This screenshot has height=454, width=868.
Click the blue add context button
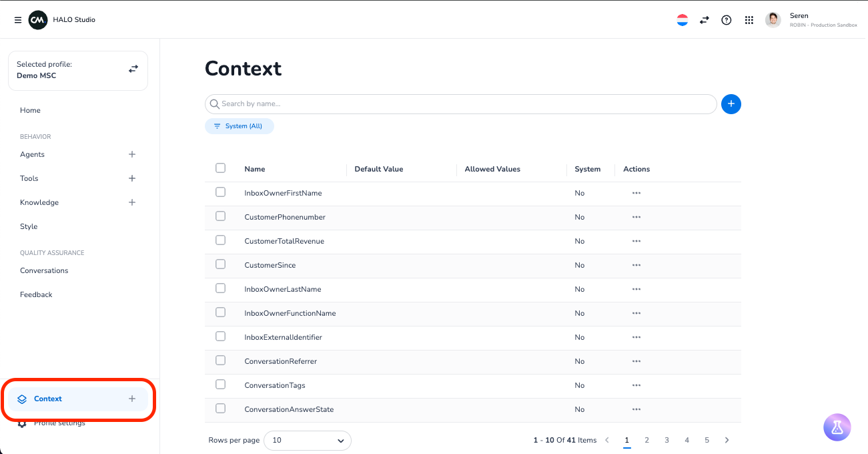[731, 104]
